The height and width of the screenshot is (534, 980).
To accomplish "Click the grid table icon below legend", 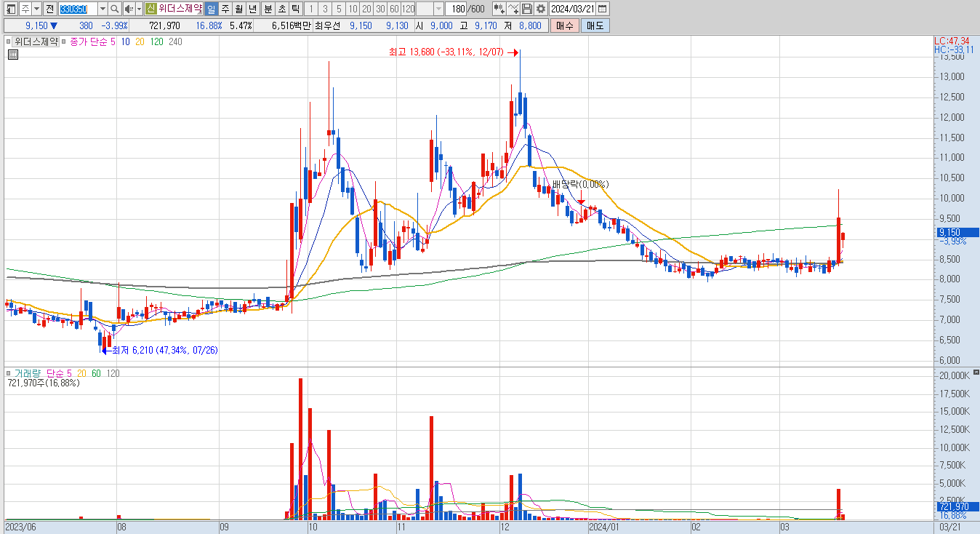I will 12,54.
